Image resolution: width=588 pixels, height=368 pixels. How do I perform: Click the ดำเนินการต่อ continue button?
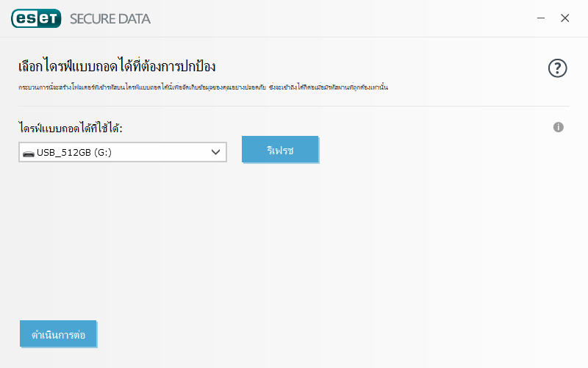coord(58,333)
